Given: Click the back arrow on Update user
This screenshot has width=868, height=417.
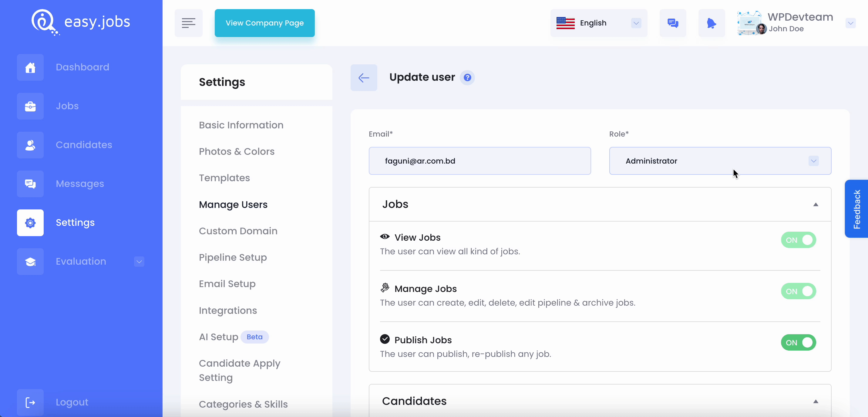Looking at the screenshot, I should [x=364, y=77].
